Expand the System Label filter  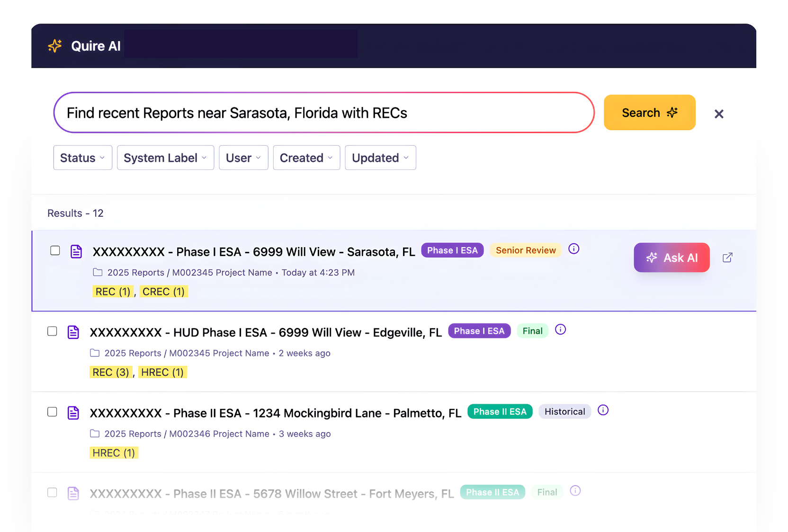click(165, 158)
